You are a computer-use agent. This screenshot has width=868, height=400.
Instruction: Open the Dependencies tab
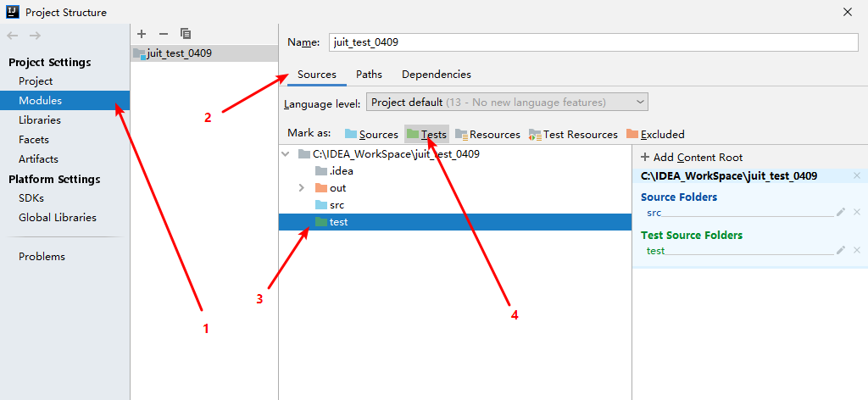point(436,75)
